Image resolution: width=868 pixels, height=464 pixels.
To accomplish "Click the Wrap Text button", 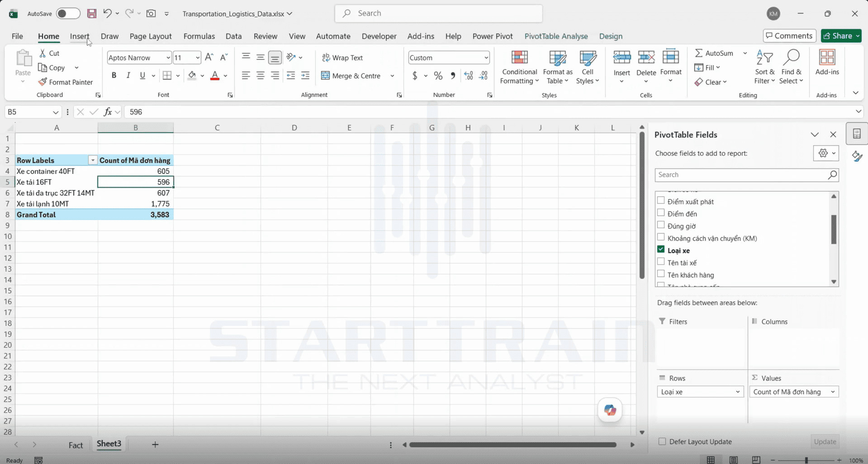I will click(x=342, y=57).
